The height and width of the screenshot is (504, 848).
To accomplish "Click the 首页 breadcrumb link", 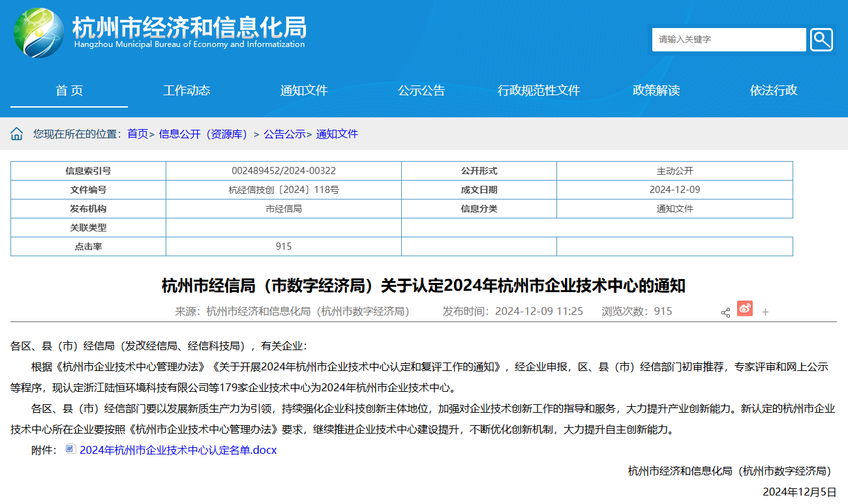I will pyautogui.click(x=137, y=134).
